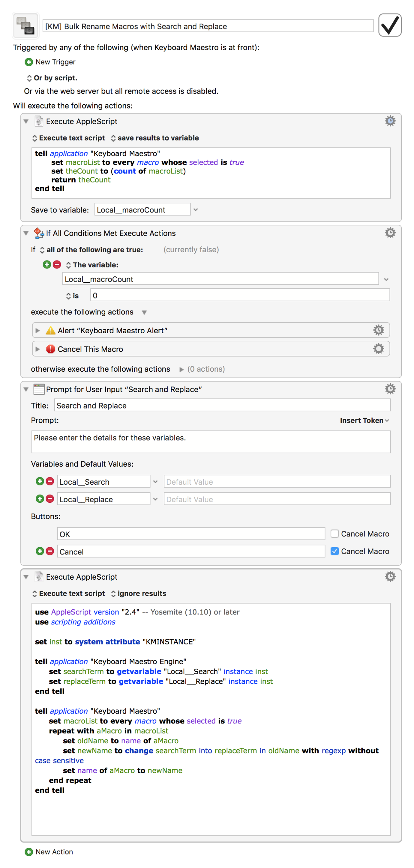This screenshot has width=414, height=868.
Task: Add a button row with green plus
Action: (40, 551)
